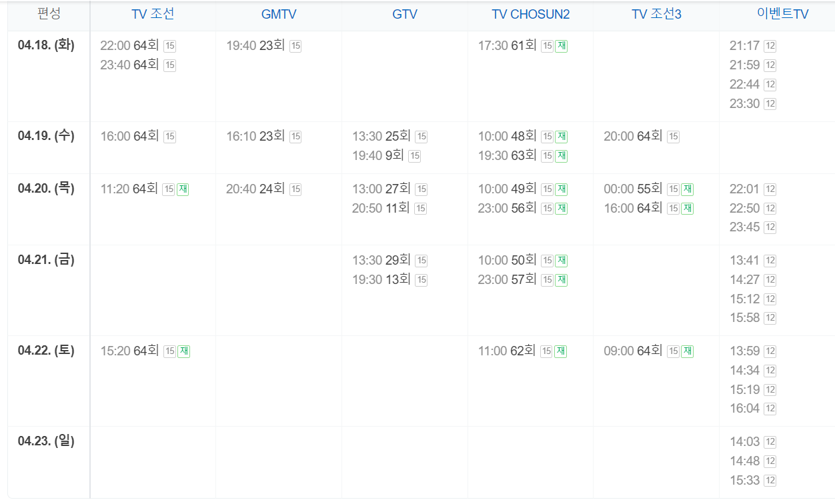The width and height of the screenshot is (835, 504).
Task: Click the 22:01 이벤트TV time entry
Action: click(x=744, y=189)
